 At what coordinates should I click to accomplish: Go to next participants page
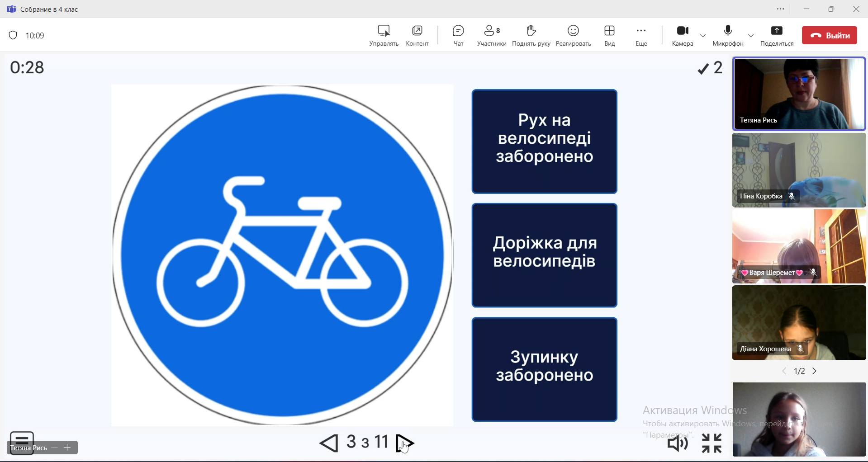point(815,371)
